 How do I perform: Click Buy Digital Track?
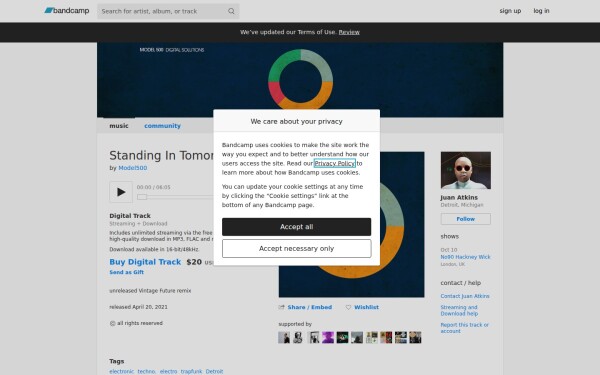coord(145,262)
